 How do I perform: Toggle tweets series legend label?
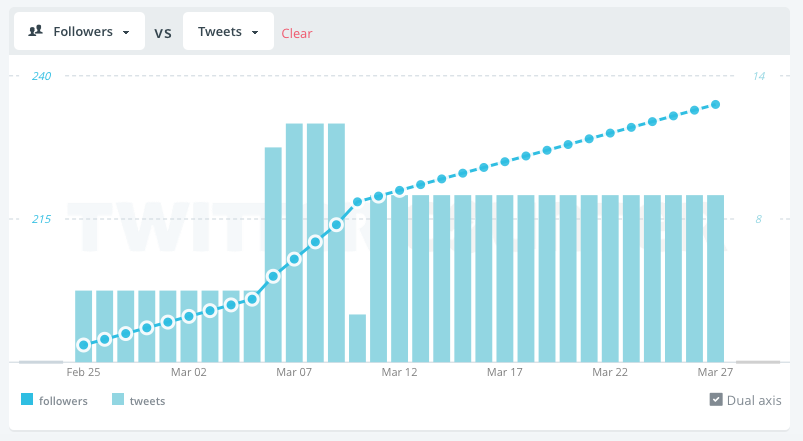(x=147, y=401)
